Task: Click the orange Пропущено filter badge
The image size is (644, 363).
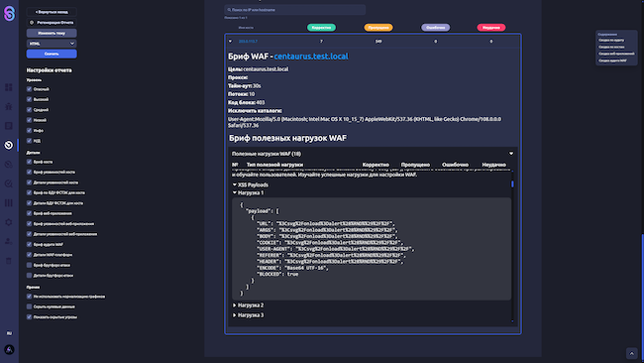Action: point(378,28)
